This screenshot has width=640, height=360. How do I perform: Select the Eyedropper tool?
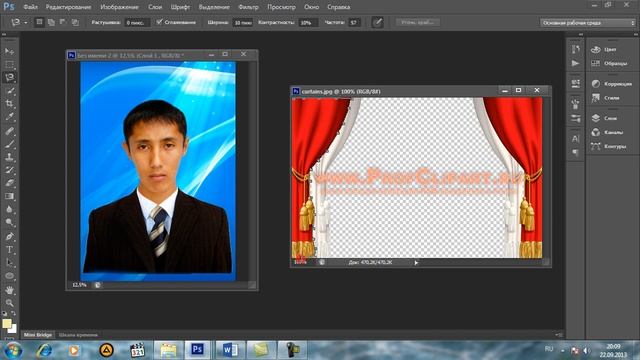tap(9, 117)
